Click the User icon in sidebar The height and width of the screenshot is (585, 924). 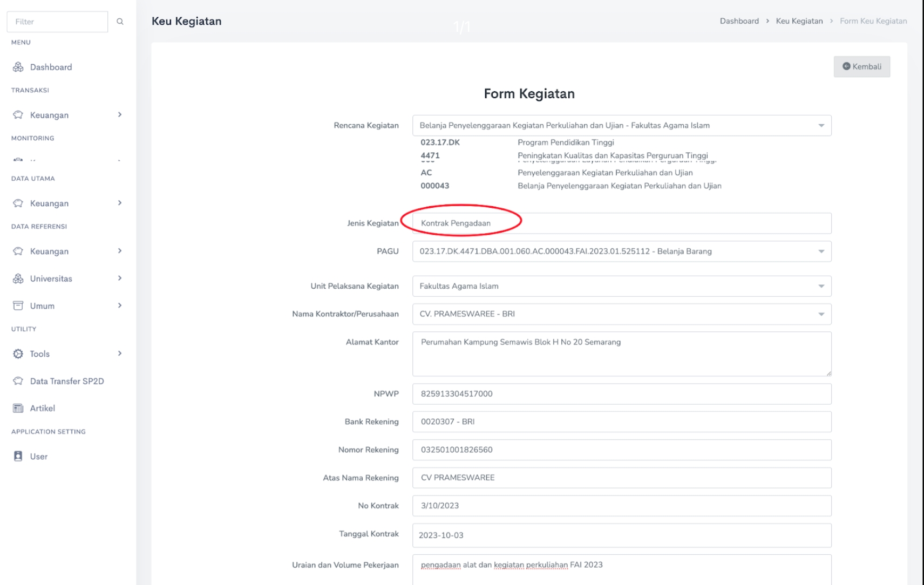click(18, 457)
